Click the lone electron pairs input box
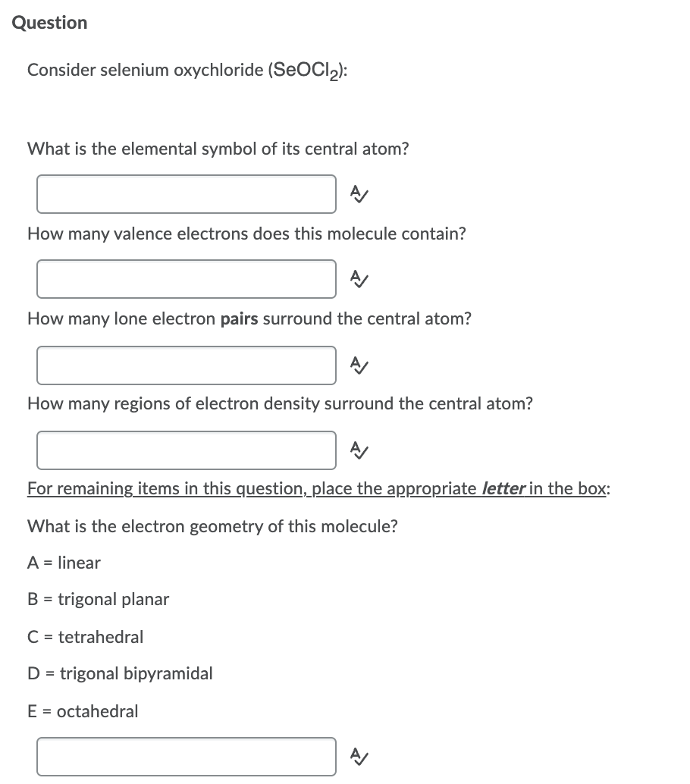 tap(186, 365)
